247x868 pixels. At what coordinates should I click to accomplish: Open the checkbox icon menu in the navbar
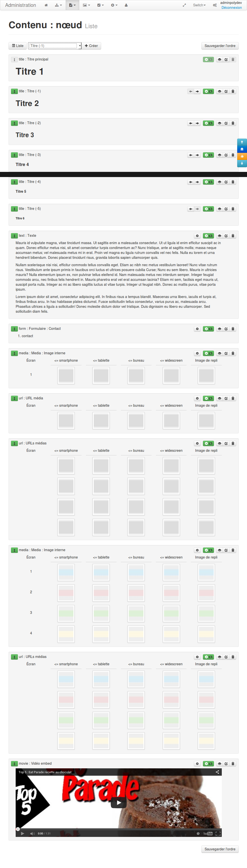click(100, 5)
